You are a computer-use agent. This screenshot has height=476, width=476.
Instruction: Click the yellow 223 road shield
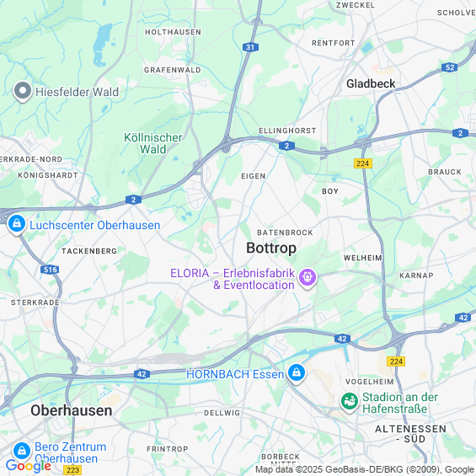point(72,470)
